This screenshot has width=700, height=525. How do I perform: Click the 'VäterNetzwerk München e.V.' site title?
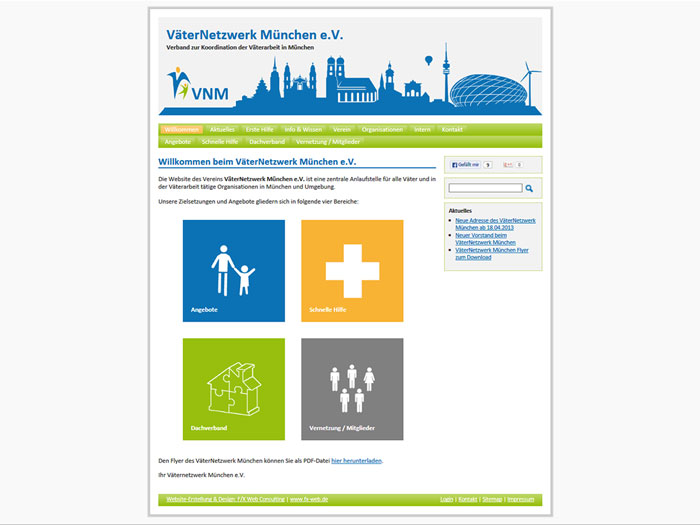[x=254, y=35]
